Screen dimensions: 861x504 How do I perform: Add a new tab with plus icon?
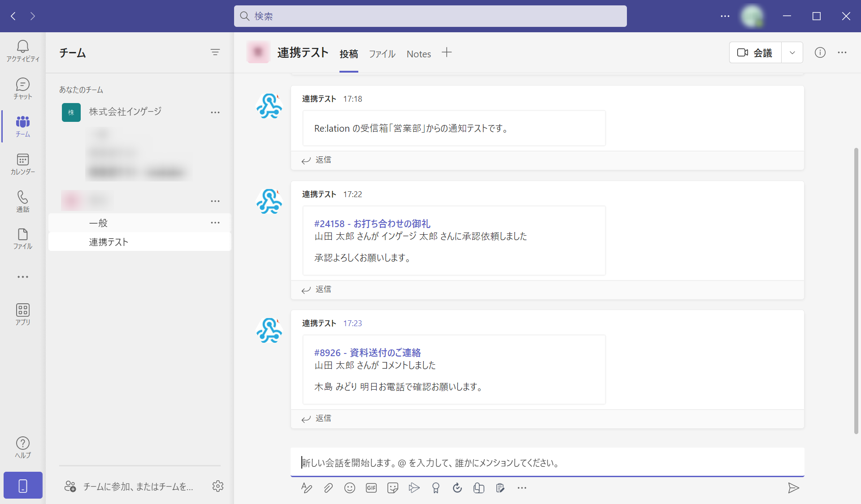point(447,52)
